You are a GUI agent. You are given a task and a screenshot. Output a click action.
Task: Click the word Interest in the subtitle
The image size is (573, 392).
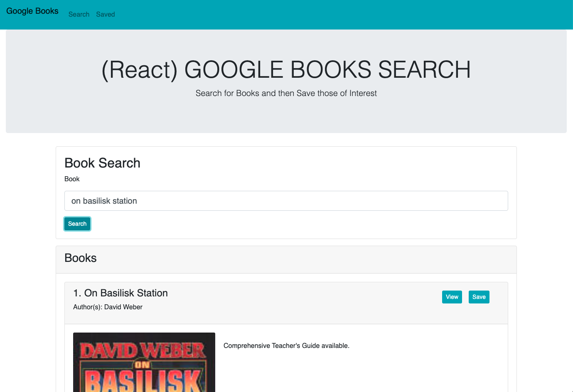[363, 94]
